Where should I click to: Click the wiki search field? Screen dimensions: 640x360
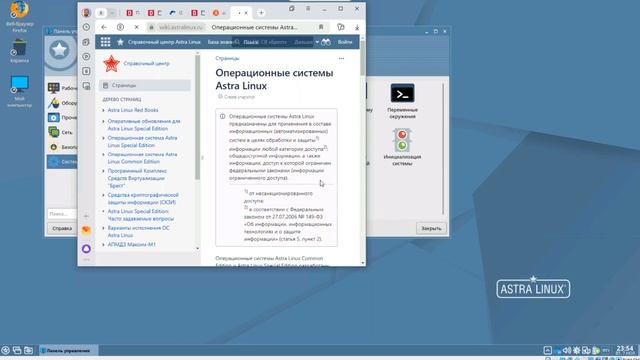[273, 42]
